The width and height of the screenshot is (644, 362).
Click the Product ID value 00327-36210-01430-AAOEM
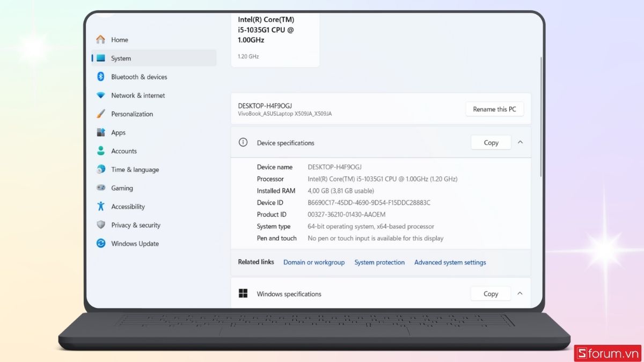[x=347, y=215]
